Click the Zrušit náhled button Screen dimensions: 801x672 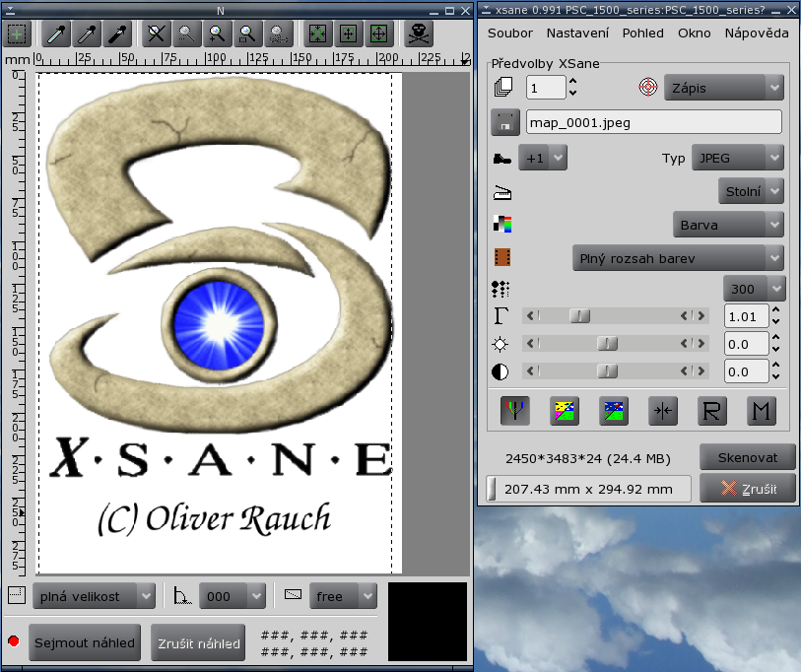[198, 642]
